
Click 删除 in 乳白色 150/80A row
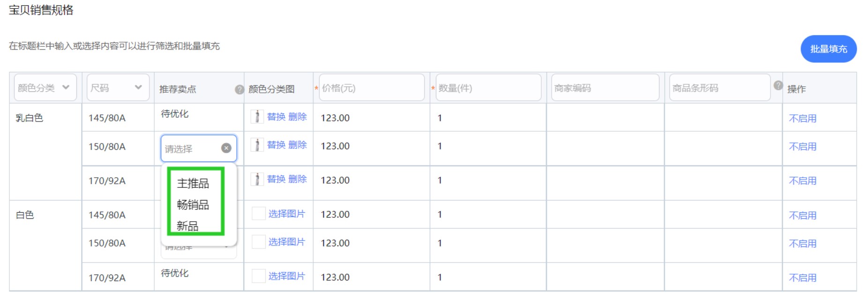298,145
